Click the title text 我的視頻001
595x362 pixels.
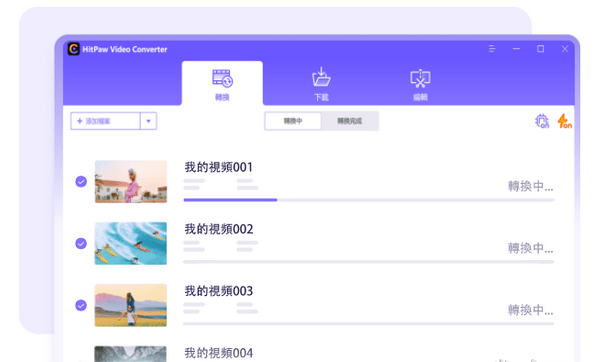pos(219,167)
